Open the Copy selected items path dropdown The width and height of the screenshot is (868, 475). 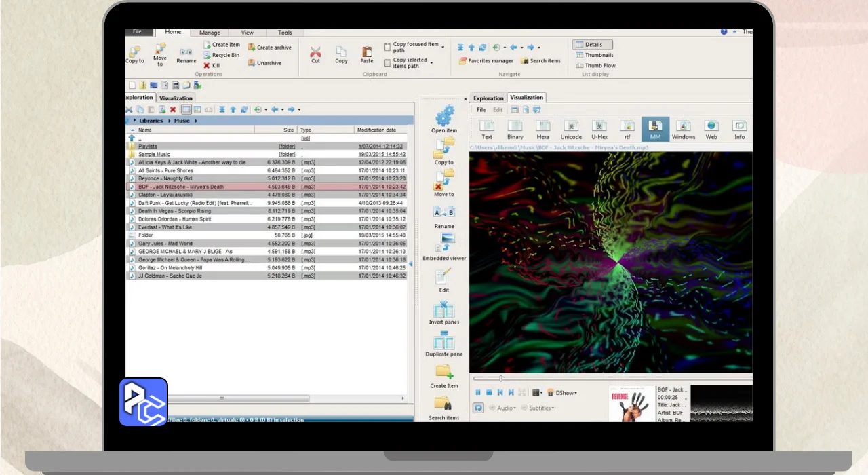tap(431, 63)
